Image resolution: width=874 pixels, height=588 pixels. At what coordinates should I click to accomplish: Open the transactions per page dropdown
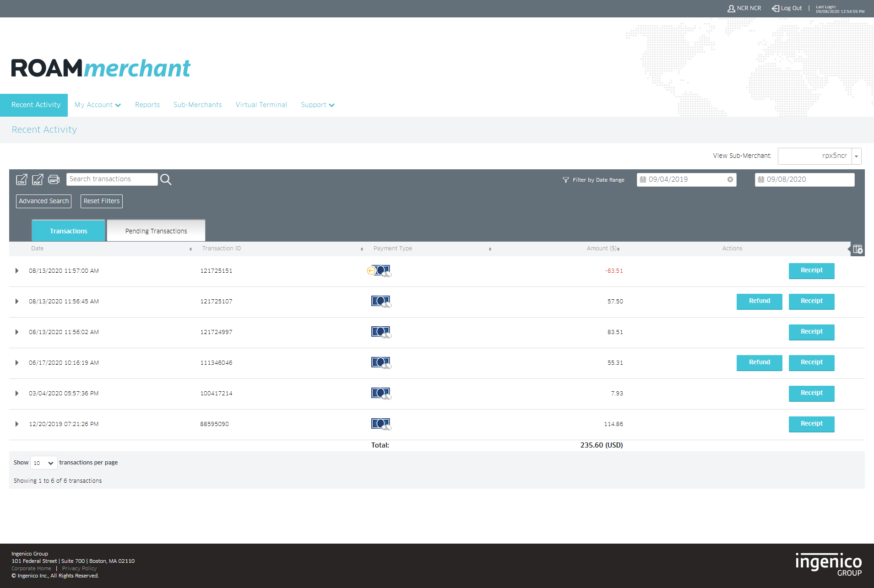pyautogui.click(x=44, y=463)
